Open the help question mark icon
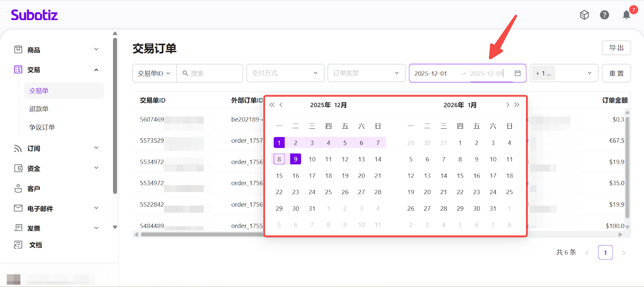The height and width of the screenshot is (287, 644). click(x=604, y=15)
